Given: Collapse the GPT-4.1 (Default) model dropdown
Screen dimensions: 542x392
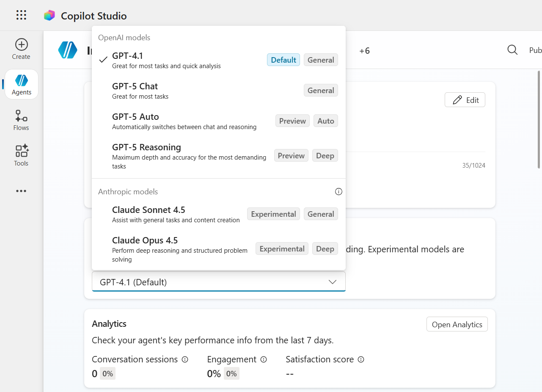Looking at the screenshot, I should [x=218, y=282].
